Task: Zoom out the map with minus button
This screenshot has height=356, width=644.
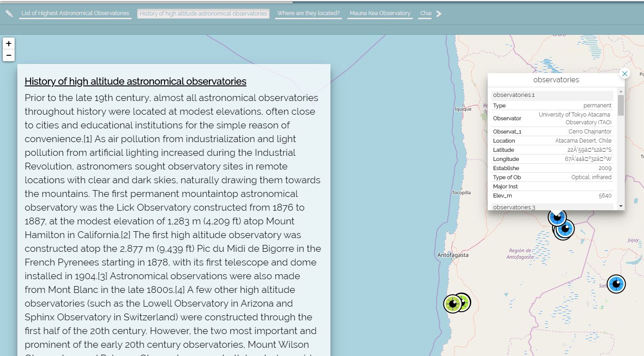Action: coord(9,55)
